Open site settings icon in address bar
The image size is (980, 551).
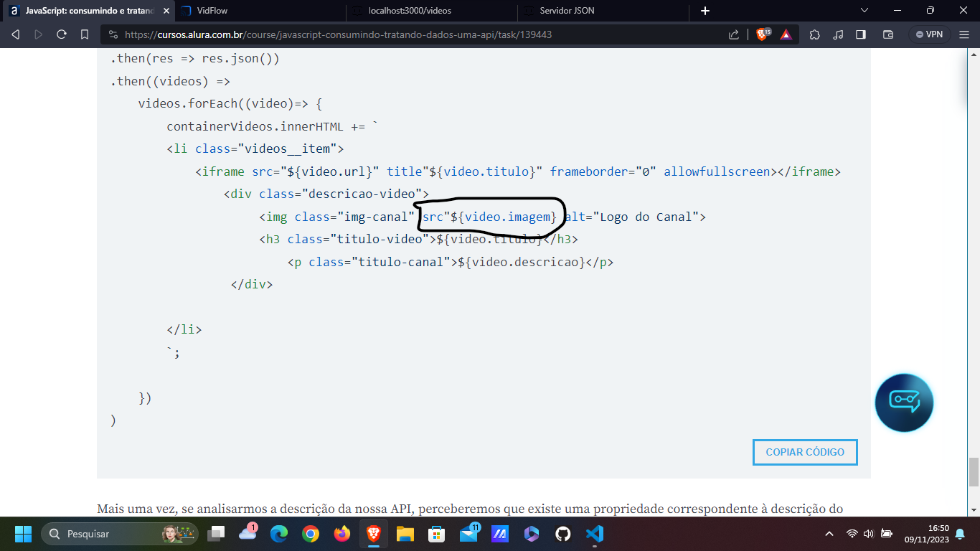pos(113,34)
